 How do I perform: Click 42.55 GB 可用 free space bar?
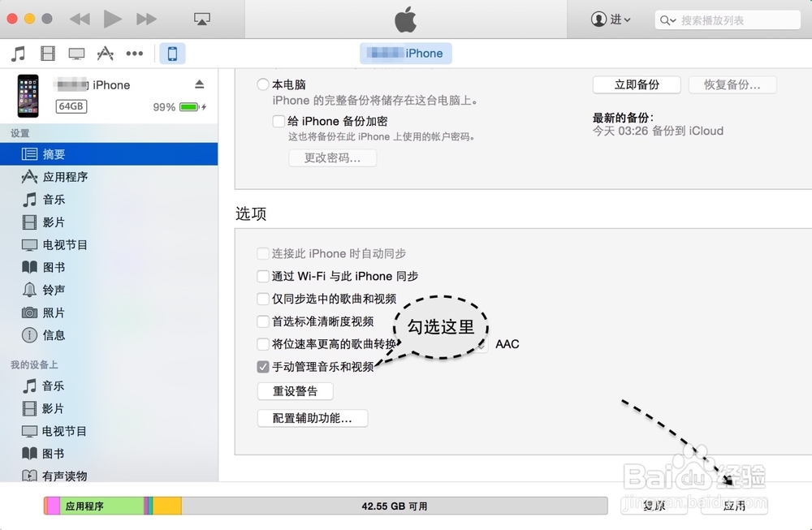[x=395, y=506]
